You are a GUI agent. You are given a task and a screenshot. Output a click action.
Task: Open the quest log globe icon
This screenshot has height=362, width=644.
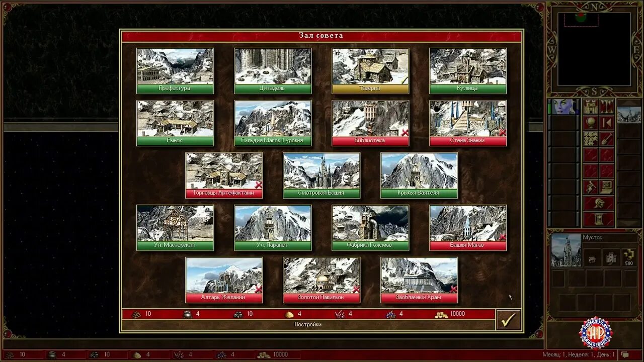coord(591,123)
